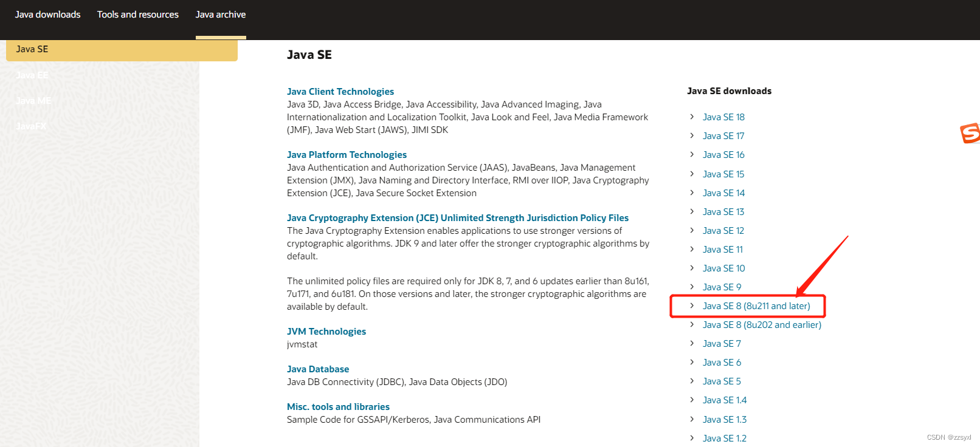Select JavaFX in the sidebar
Image resolution: width=980 pixels, height=447 pixels.
[31, 126]
